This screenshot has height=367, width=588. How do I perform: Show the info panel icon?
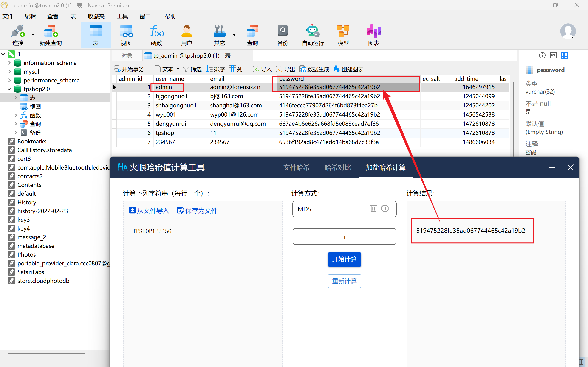[542, 55]
